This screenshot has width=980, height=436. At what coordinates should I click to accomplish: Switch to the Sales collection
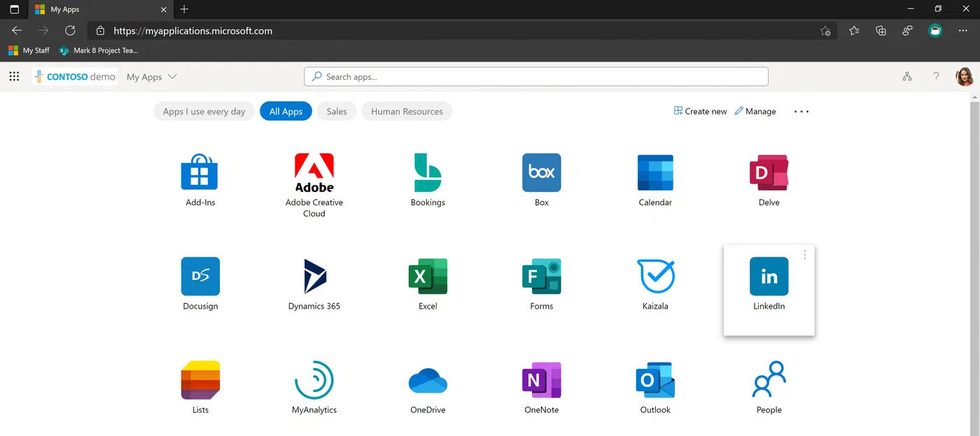click(337, 111)
